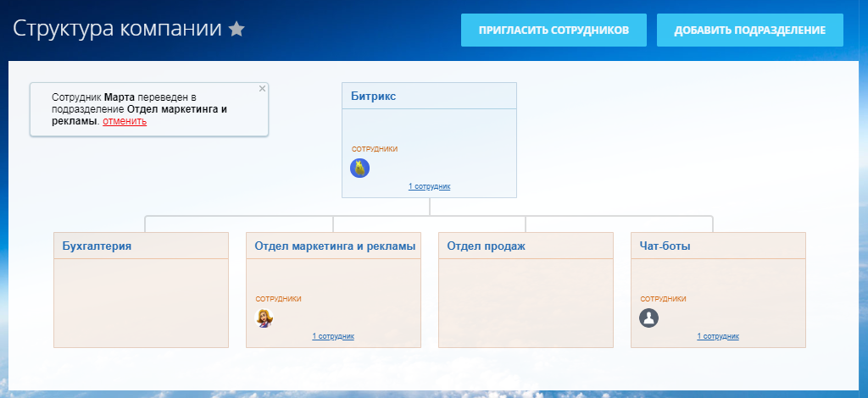Open the employee avatar in Битрикс department

coord(359,168)
